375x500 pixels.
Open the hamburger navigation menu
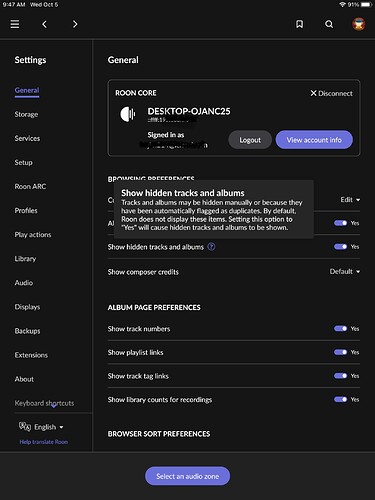point(15,24)
